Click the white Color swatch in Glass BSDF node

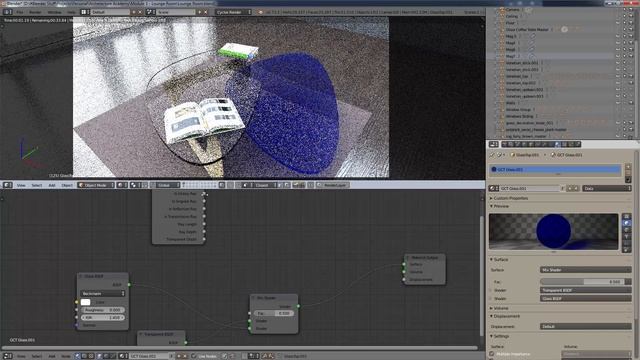click(86, 302)
